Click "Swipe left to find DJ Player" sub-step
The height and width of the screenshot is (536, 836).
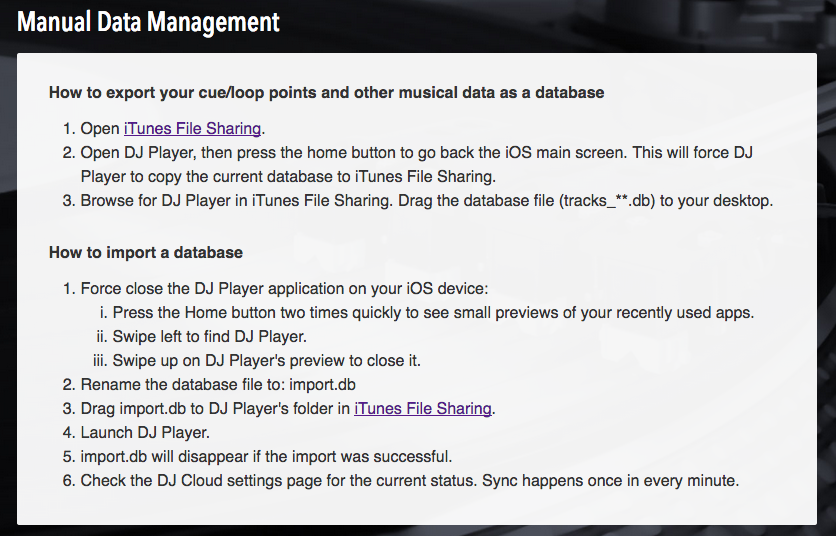[x=210, y=337]
